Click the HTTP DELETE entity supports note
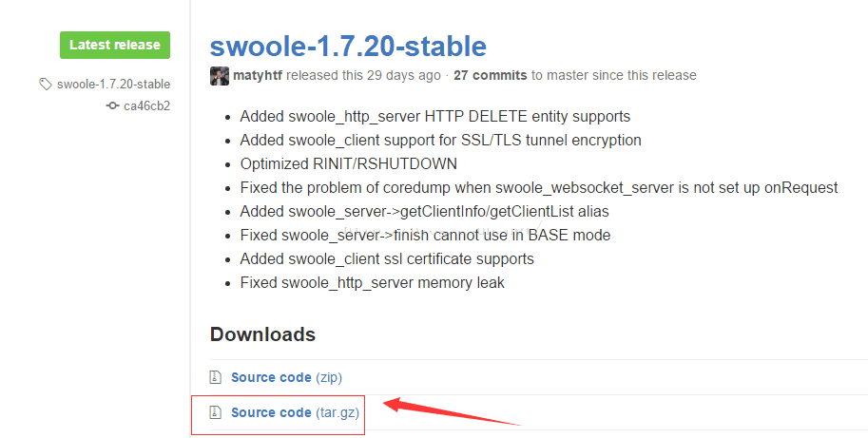868x438 pixels. tap(435, 117)
